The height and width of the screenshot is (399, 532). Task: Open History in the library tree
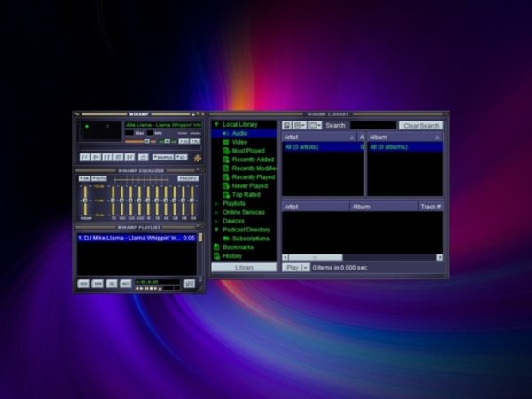[x=232, y=256]
